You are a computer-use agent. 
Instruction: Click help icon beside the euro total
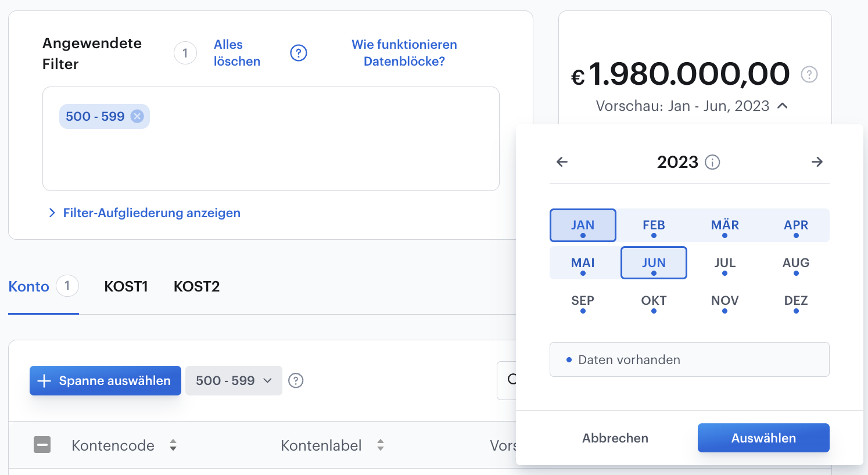click(x=809, y=74)
